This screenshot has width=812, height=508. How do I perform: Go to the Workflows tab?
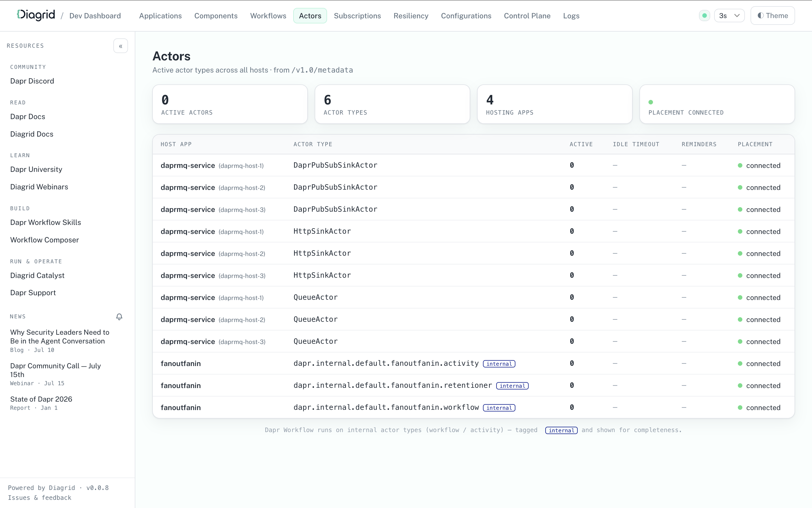coord(268,16)
